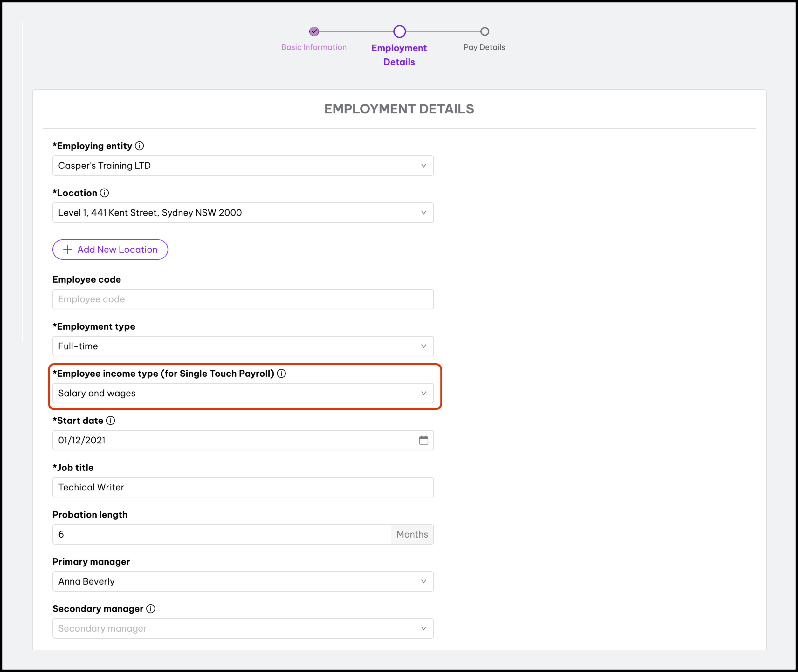This screenshot has width=798, height=672.
Task: Click the Probation length months field
Action: tap(222, 534)
